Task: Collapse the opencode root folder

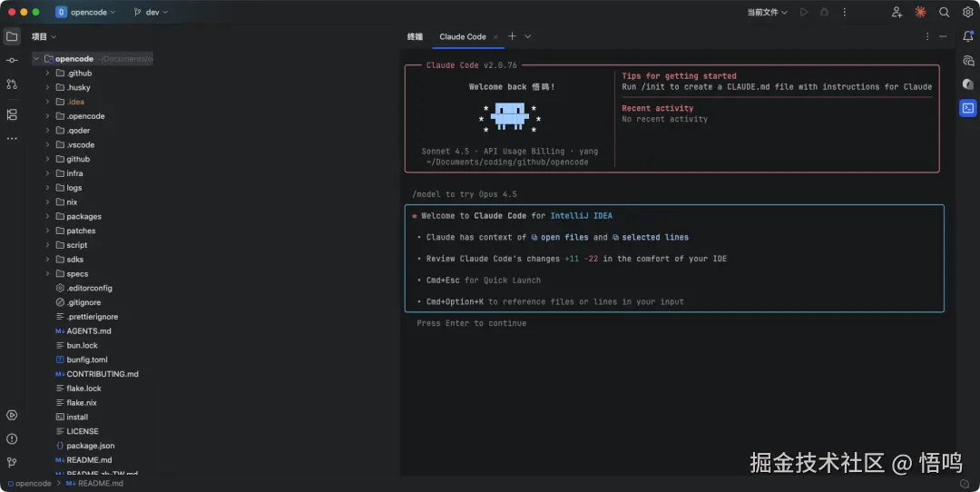Action: pyautogui.click(x=36, y=59)
